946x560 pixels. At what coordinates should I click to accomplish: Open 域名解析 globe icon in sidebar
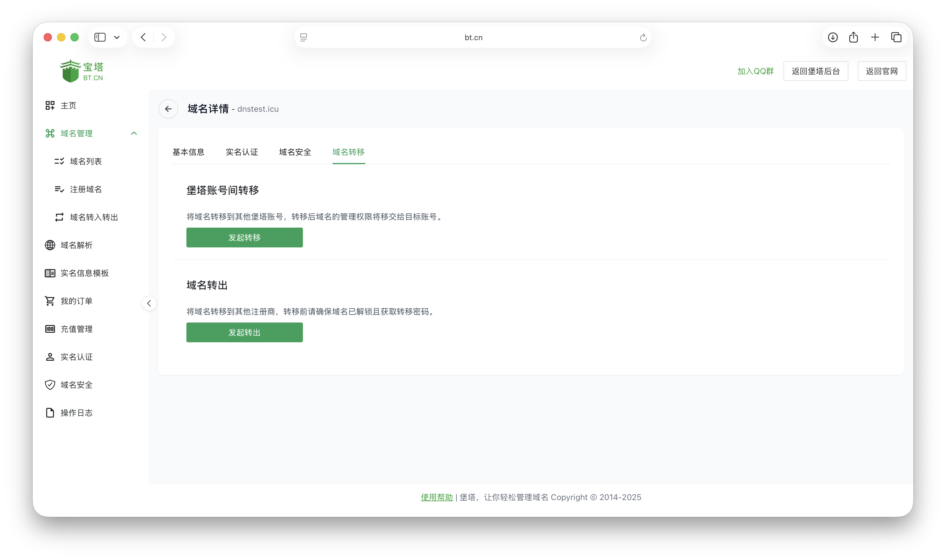(50, 245)
